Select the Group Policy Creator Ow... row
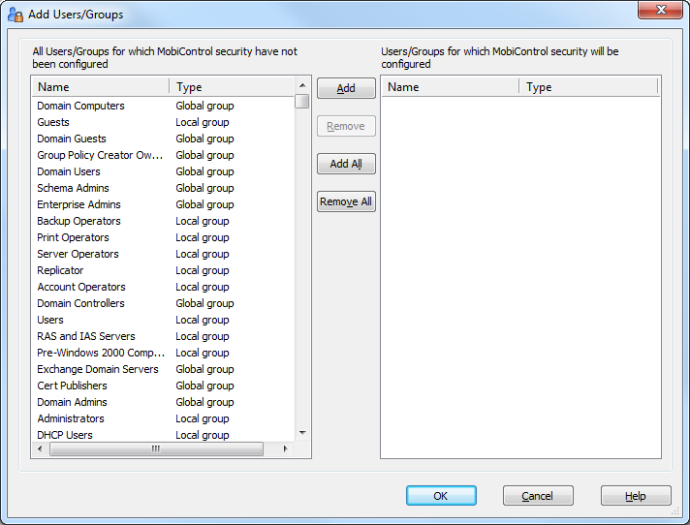The width and height of the screenshot is (690, 525). [x=163, y=155]
